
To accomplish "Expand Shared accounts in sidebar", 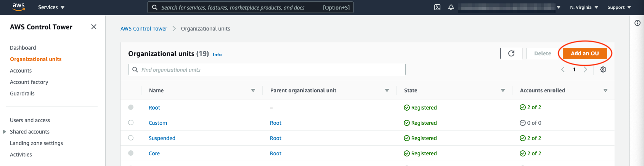I will [5, 132].
